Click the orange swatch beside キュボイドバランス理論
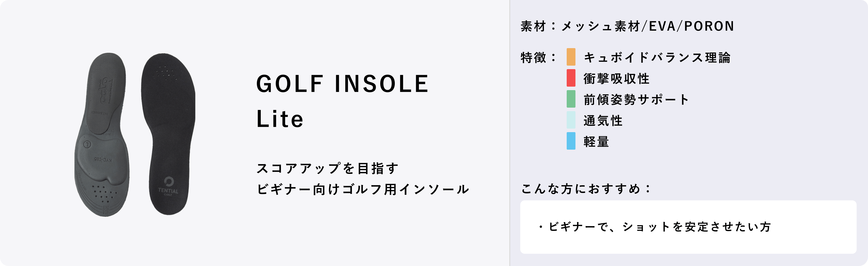The height and width of the screenshot is (266, 868). tap(571, 57)
